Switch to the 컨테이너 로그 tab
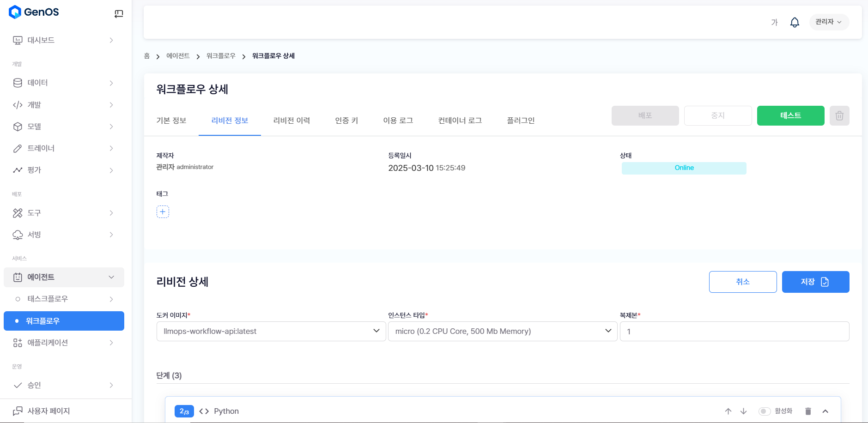The height and width of the screenshot is (423, 868). 460,121
